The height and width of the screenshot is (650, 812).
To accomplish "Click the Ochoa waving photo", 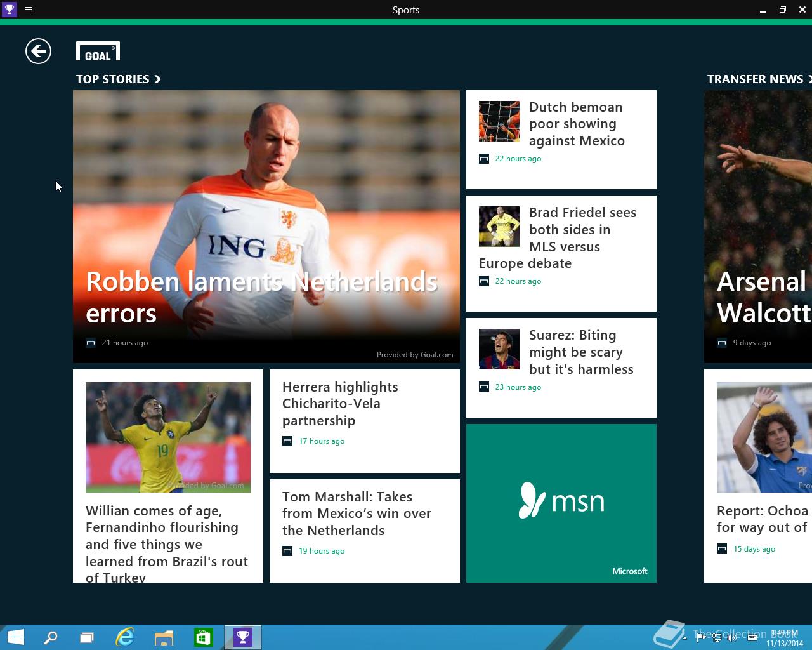I will click(764, 437).
